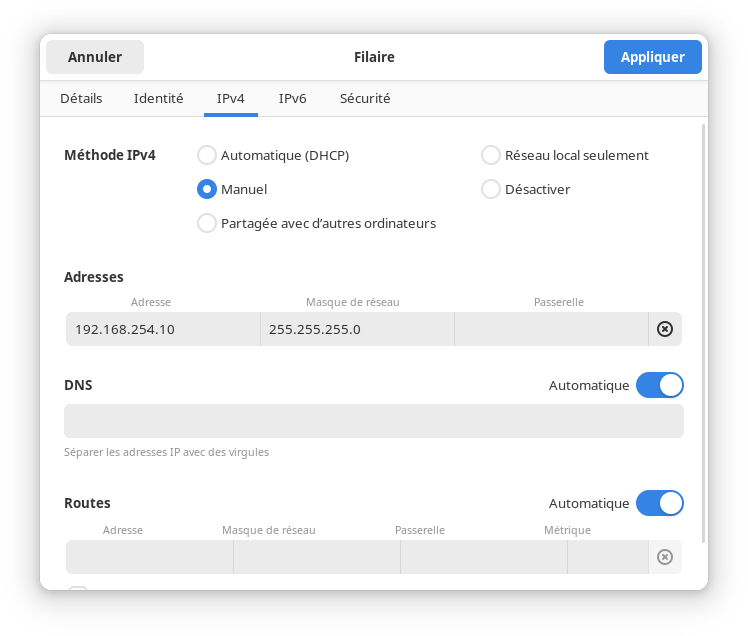
Task: Switch to the IPv6 tab
Action: 292,98
